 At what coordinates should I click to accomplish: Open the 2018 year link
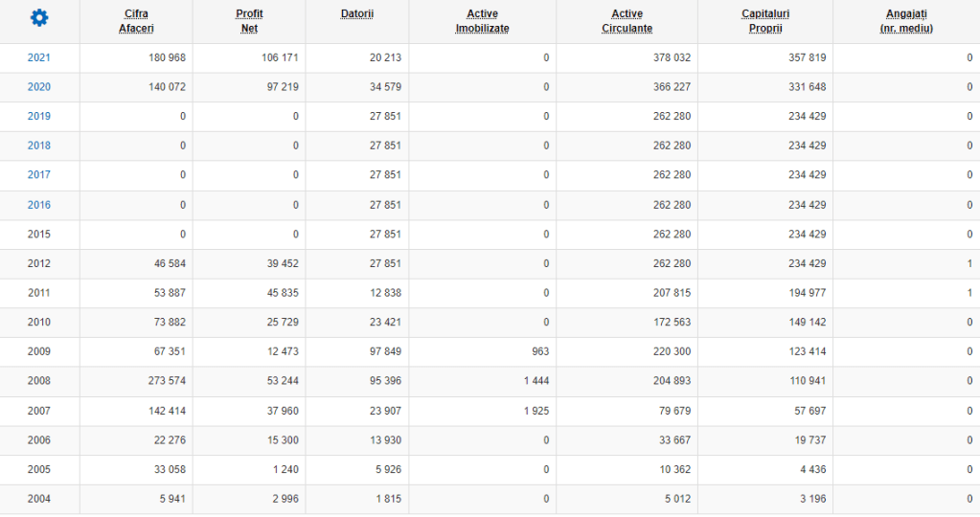pos(39,146)
